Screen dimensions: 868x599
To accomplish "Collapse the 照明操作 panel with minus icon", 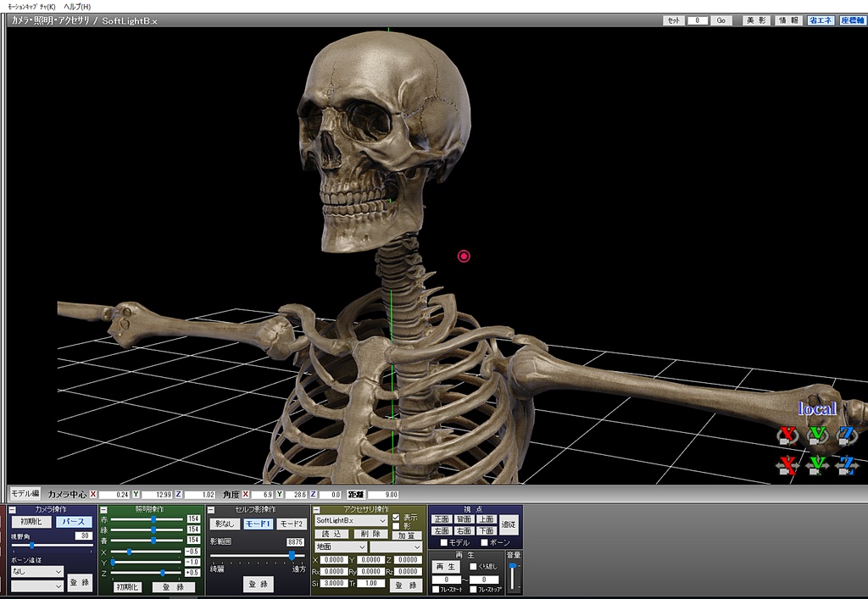I will tap(103, 509).
